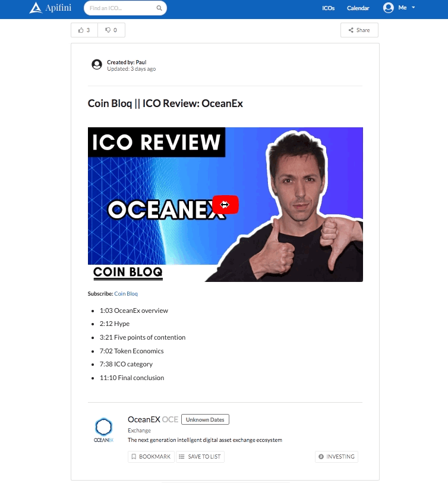Click the Unknown Dates badge

(x=205, y=419)
